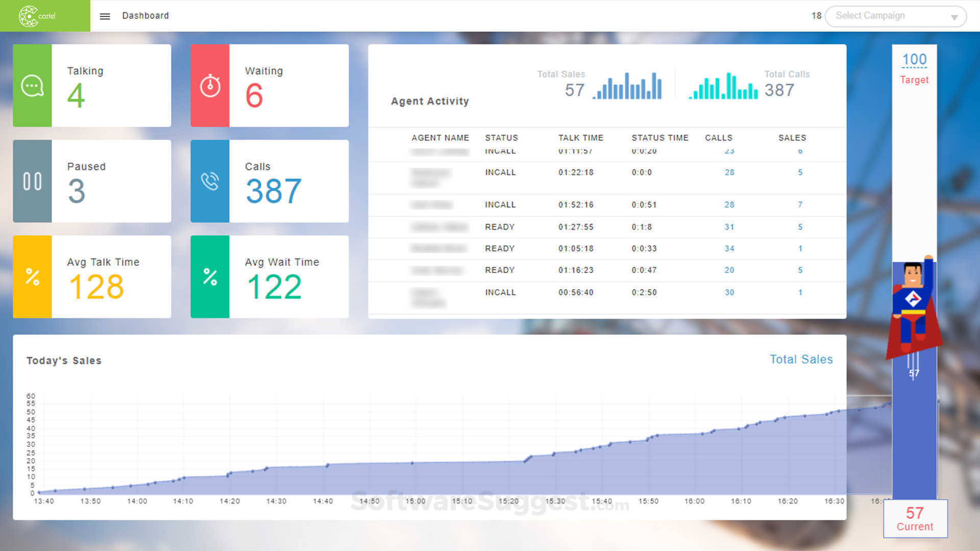Click the Total Calls mini bar chart
Viewport: 980px width, 551px height.
723,86
